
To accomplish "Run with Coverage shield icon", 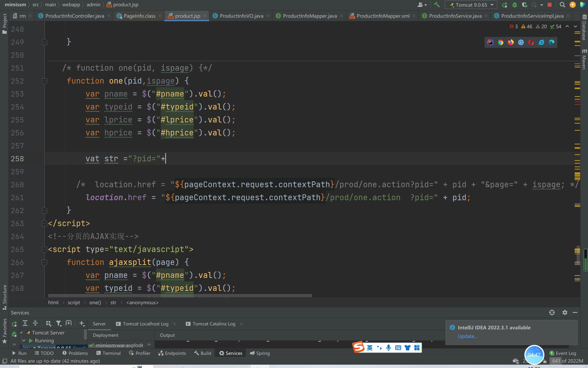I will click(524, 5).
